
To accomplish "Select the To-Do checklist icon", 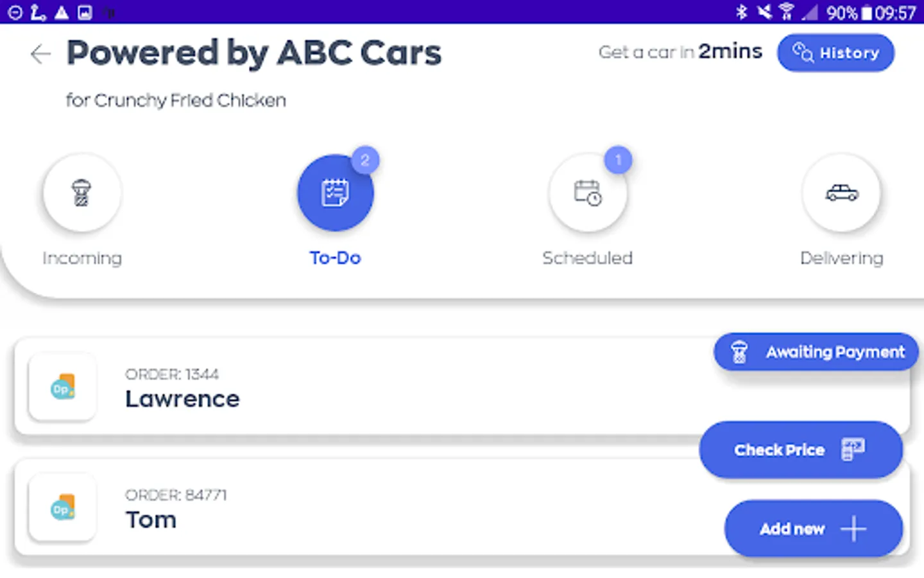I will 335,193.
